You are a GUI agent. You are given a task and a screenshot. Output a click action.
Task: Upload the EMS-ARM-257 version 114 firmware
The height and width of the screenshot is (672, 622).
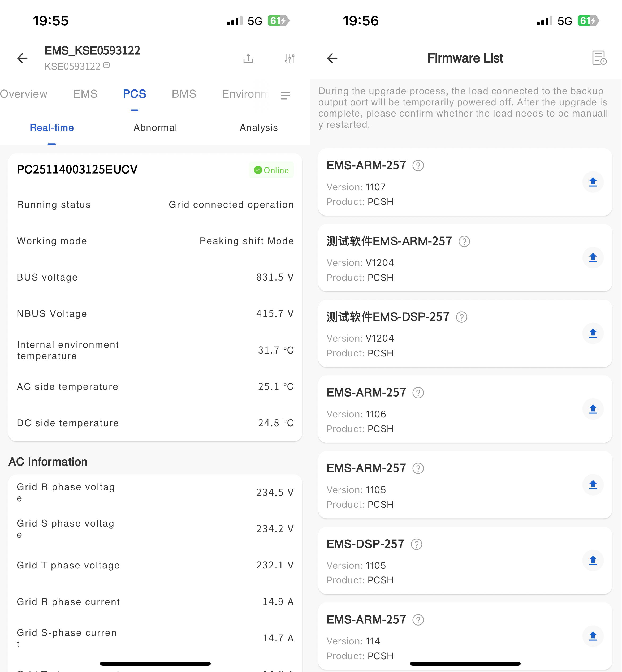pyautogui.click(x=593, y=636)
